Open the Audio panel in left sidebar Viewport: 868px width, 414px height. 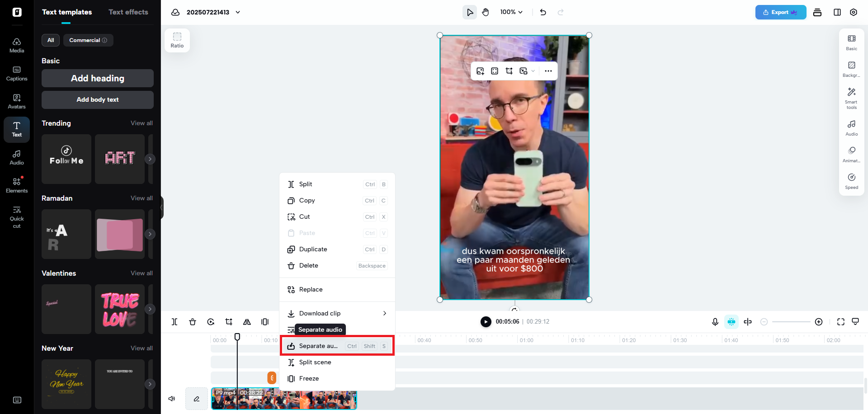click(17, 158)
